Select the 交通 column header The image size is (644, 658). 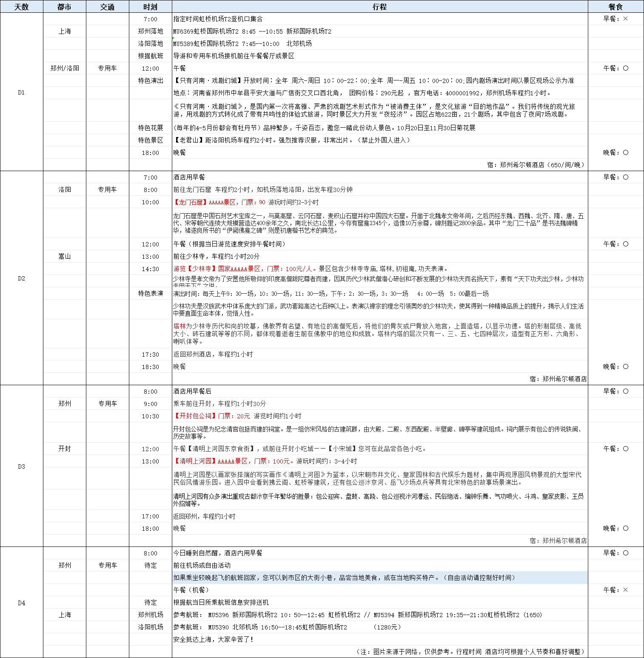point(107,7)
